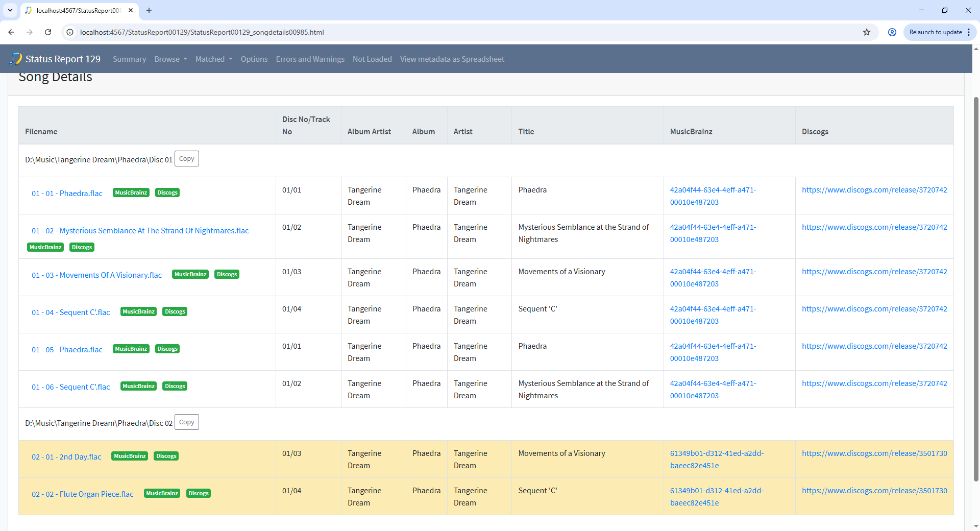Screen dimensions: 980x531
Task: Bookmark this page with the star icon
Action: [x=867, y=32]
